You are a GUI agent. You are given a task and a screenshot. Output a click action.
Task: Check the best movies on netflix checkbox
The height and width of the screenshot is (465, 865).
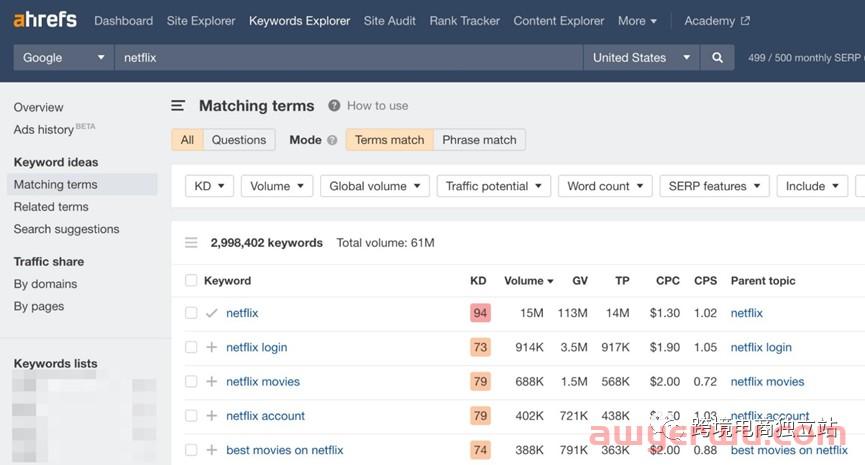(191, 450)
